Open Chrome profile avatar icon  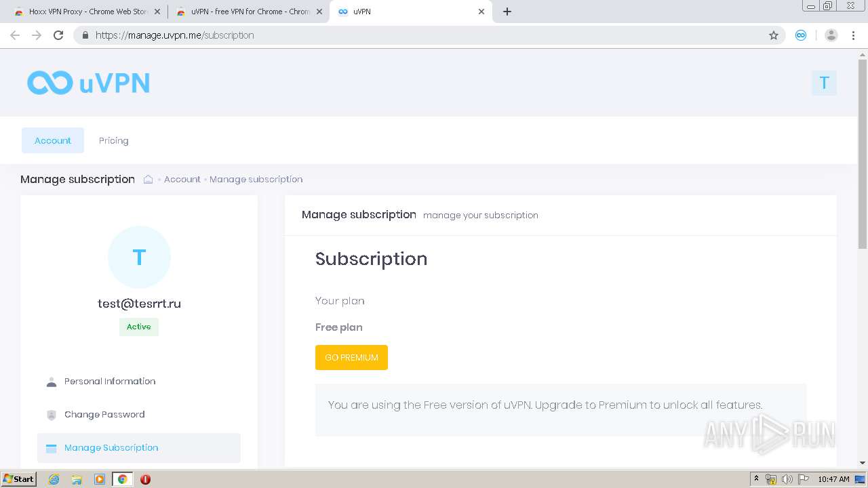tap(831, 35)
